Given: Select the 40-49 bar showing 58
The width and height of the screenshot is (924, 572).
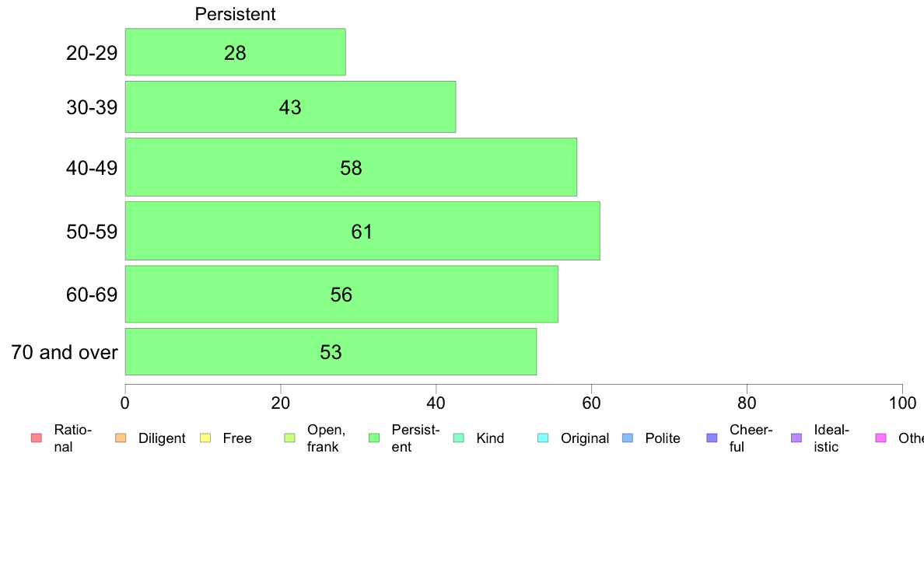Looking at the screenshot, I should coord(351,167).
